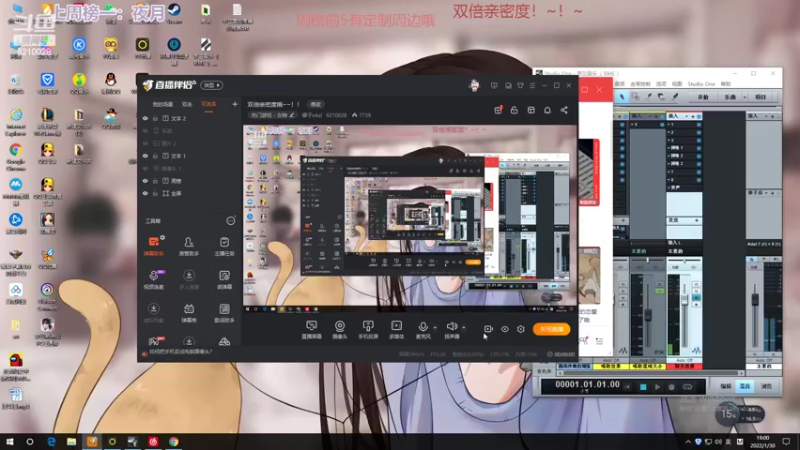Open the more-options circle beside 工具箱

(231, 220)
